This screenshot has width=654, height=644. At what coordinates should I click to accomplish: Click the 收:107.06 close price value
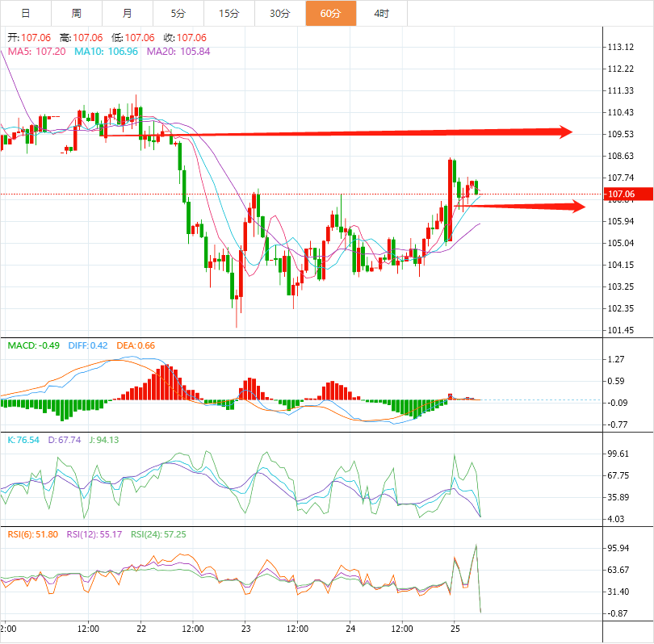(x=185, y=38)
